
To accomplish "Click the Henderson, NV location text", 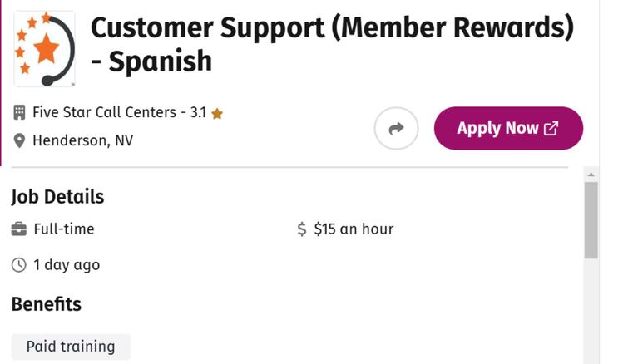I will pos(83,140).
